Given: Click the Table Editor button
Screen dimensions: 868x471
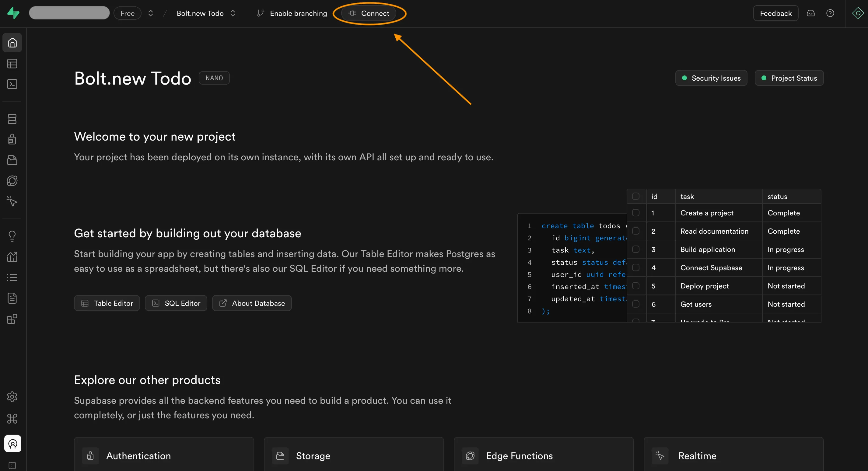Looking at the screenshot, I should point(107,303).
